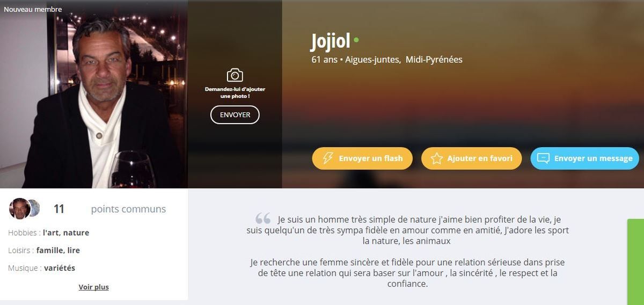Click Envoyer un flash button
Screen dimensions: 644x305
coord(362,158)
